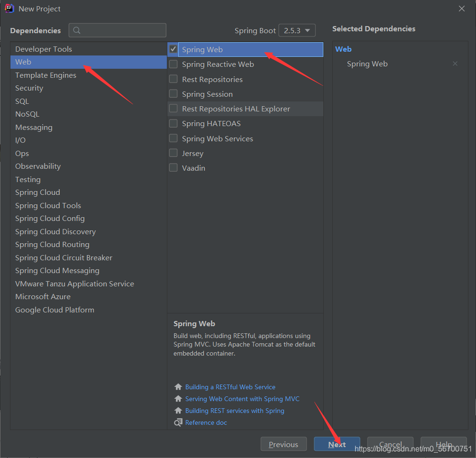Image resolution: width=476 pixels, height=458 pixels.
Task: Choose Spring Cloud Config category
Action: pyautogui.click(x=88, y=219)
